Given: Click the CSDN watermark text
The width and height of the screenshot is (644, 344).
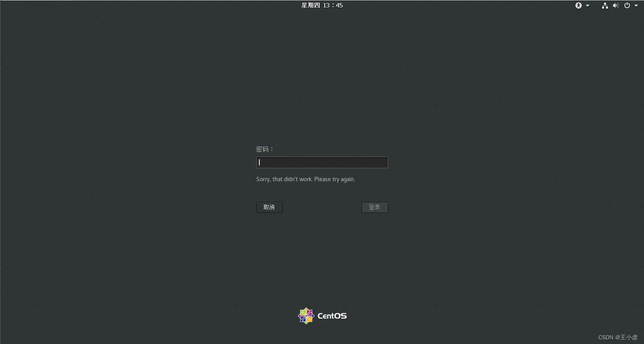Looking at the screenshot, I should [606, 337].
